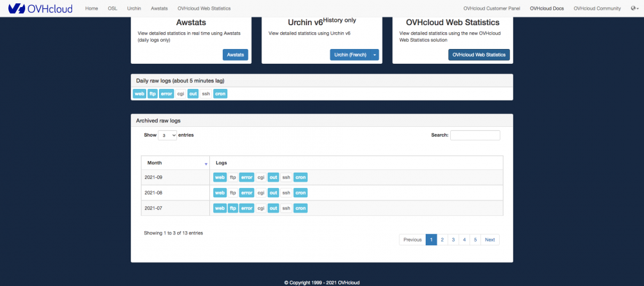This screenshot has width=644, height=286.
Task: Open Urchin navigation item
Action: point(134,8)
